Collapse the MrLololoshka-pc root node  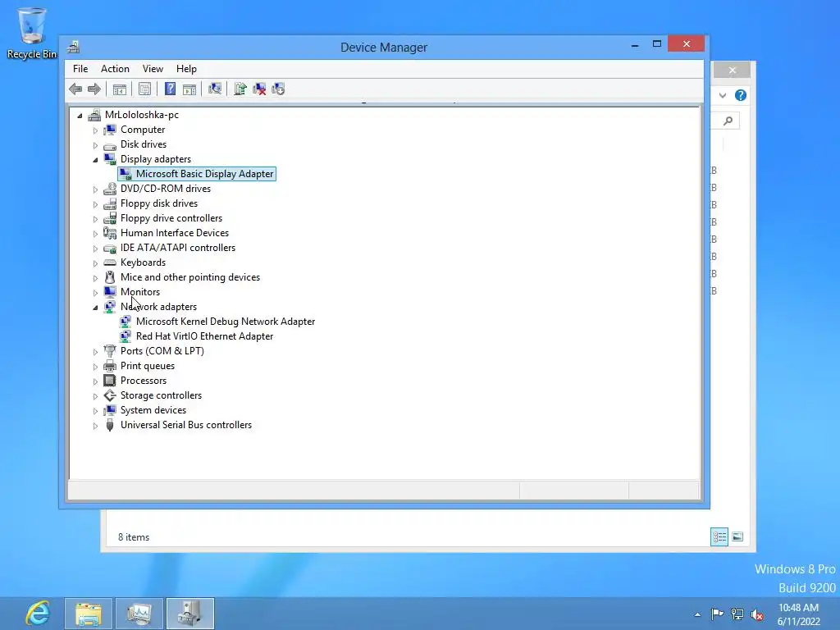(x=80, y=115)
